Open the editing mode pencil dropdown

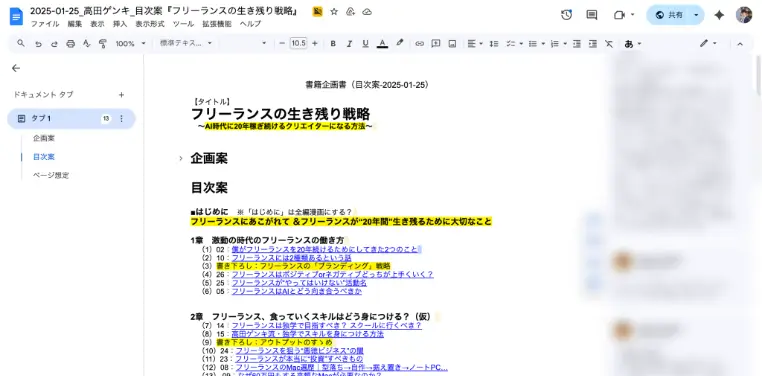(x=708, y=44)
